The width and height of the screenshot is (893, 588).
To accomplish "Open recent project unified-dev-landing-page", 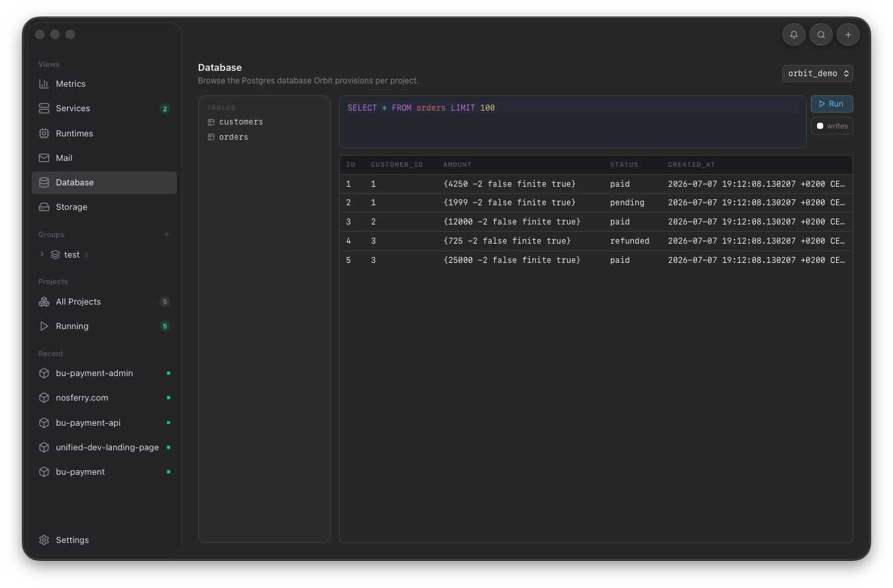I will pyautogui.click(x=104, y=448).
